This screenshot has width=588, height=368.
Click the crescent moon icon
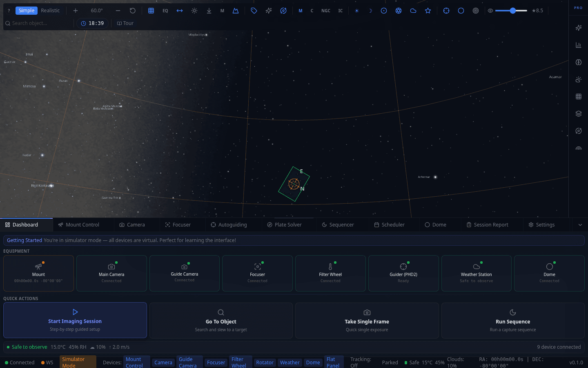370,11
